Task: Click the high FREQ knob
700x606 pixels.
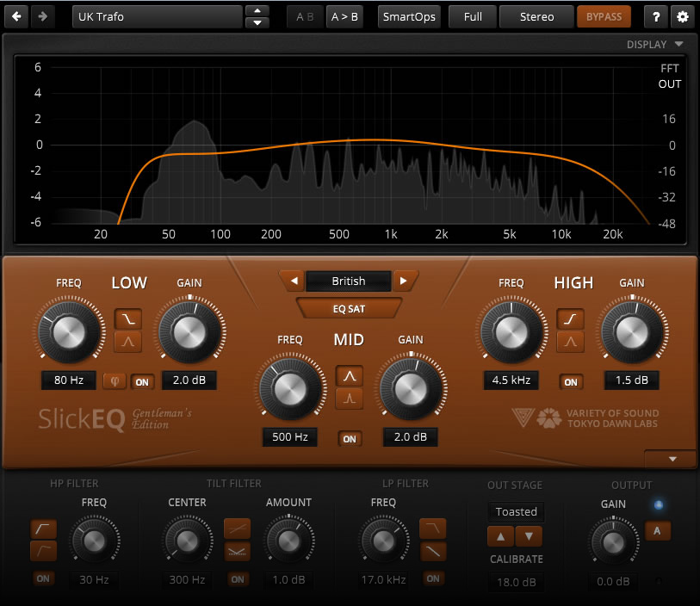Action: (x=511, y=331)
